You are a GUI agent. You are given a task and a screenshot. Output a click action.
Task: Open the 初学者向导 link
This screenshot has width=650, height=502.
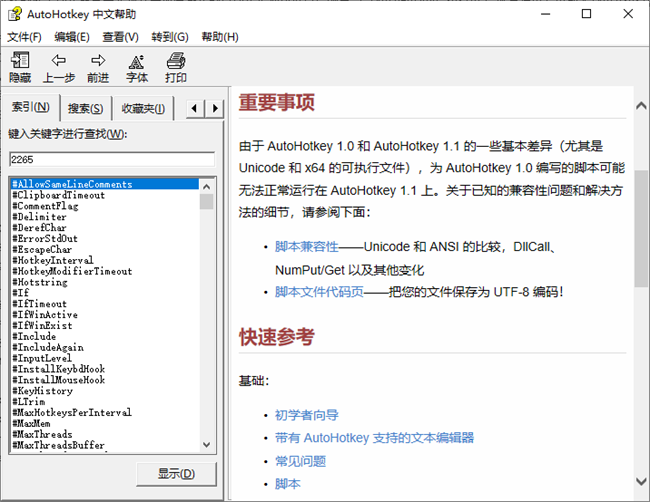point(307,415)
